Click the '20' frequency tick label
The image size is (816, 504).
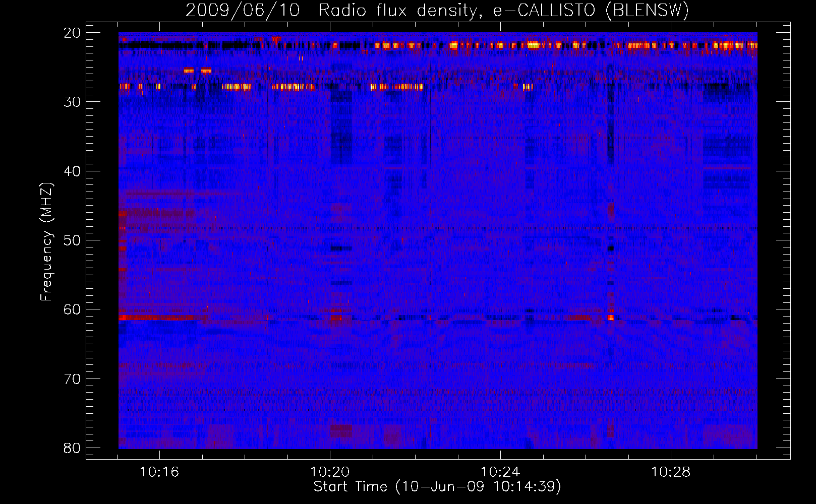(73, 33)
